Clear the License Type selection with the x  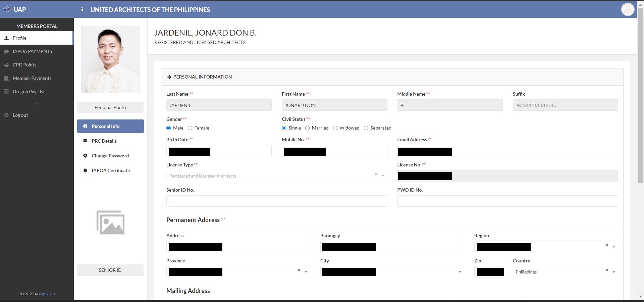pyautogui.click(x=376, y=174)
